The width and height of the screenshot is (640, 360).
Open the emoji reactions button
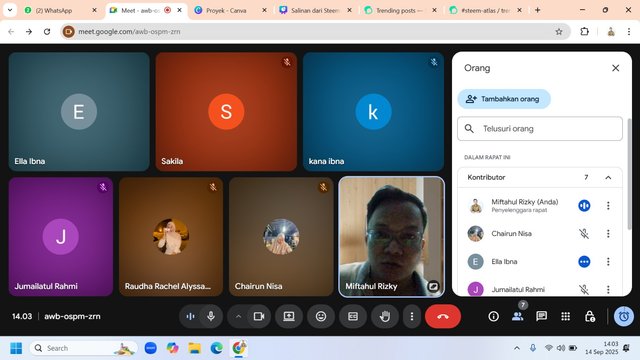(321, 316)
